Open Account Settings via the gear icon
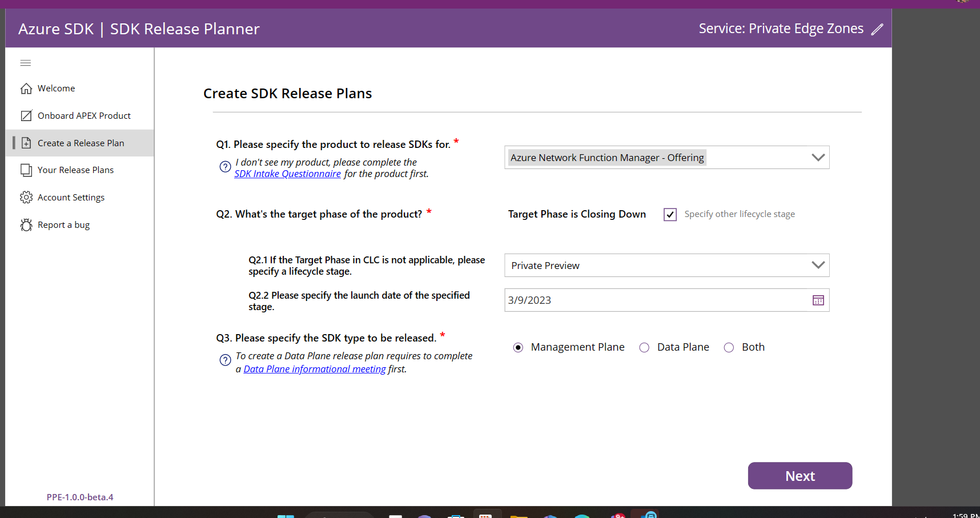The image size is (980, 518). [x=26, y=197]
